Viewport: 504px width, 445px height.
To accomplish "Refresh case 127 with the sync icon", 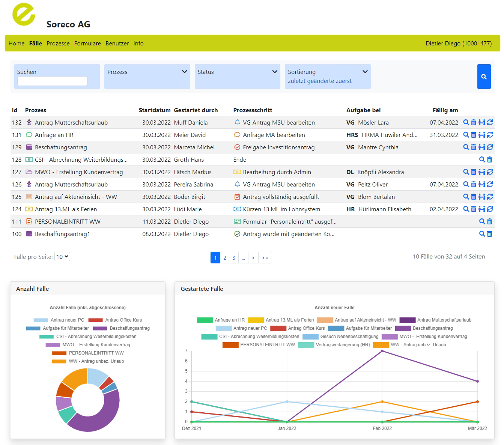I will pos(490,172).
